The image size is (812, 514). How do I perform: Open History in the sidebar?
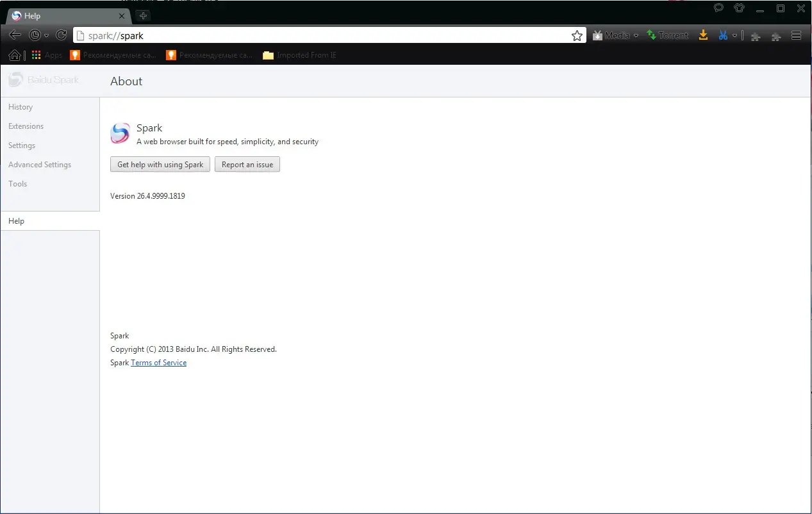pos(21,107)
